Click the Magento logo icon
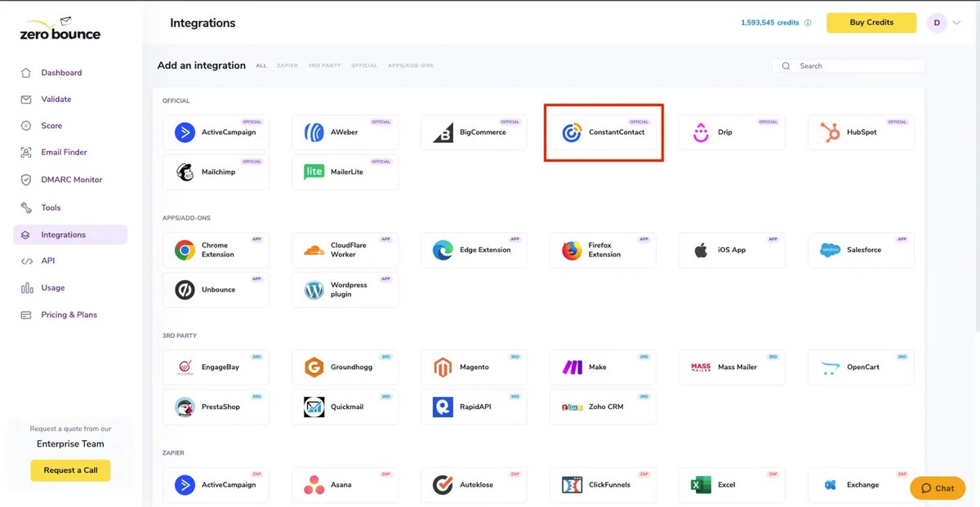The width and height of the screenshot is (980, 507). 443,367
